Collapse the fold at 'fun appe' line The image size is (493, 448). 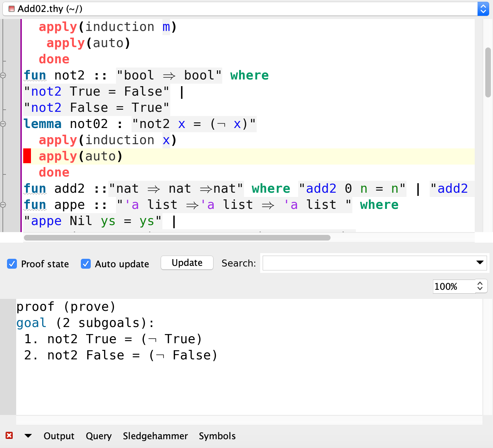click(x=3, y=205)
